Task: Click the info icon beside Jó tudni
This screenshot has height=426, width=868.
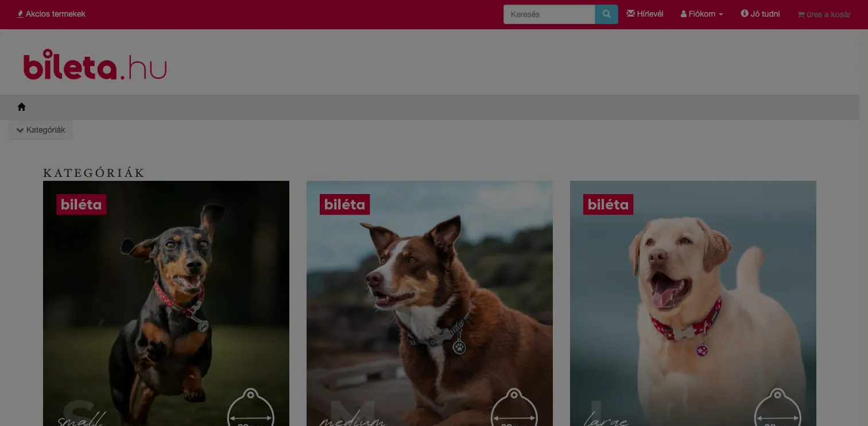Action: (745, 14)
